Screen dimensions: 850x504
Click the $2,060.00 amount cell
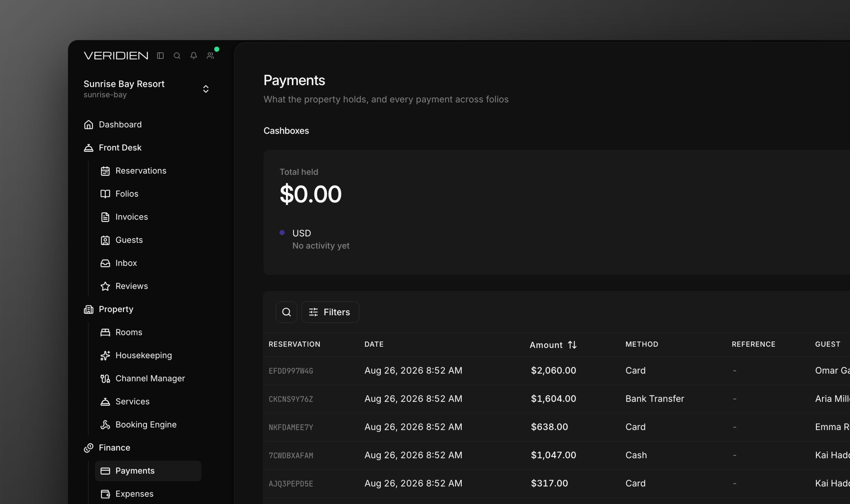(553, 370)
